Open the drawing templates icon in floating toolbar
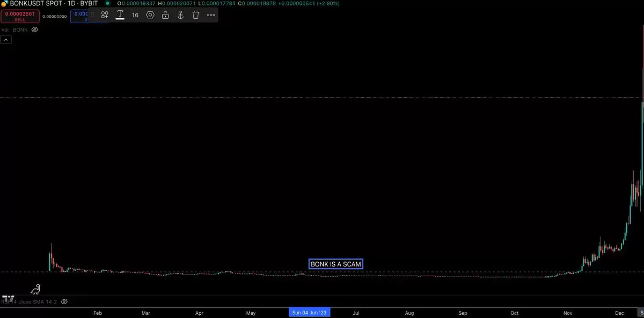The image size is (644, 318). coord(105,15)
